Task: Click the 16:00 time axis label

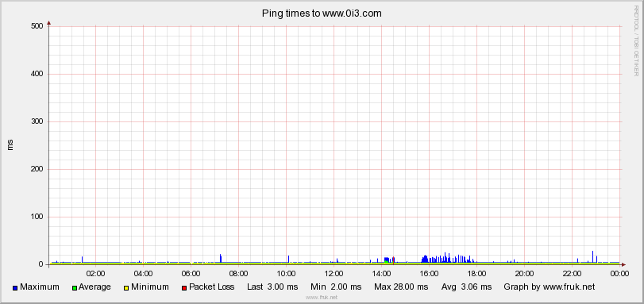Action: pos(429,273)
